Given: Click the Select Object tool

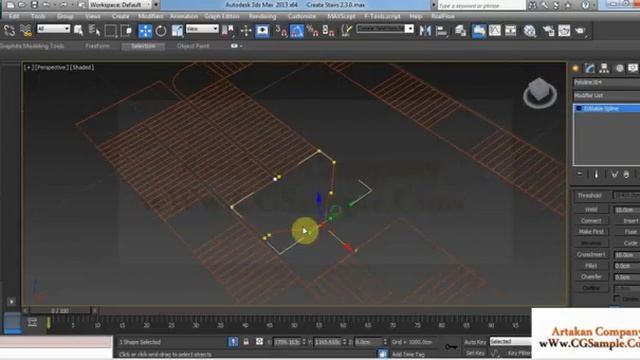Looking at the screenshot, I should (78, 31).
